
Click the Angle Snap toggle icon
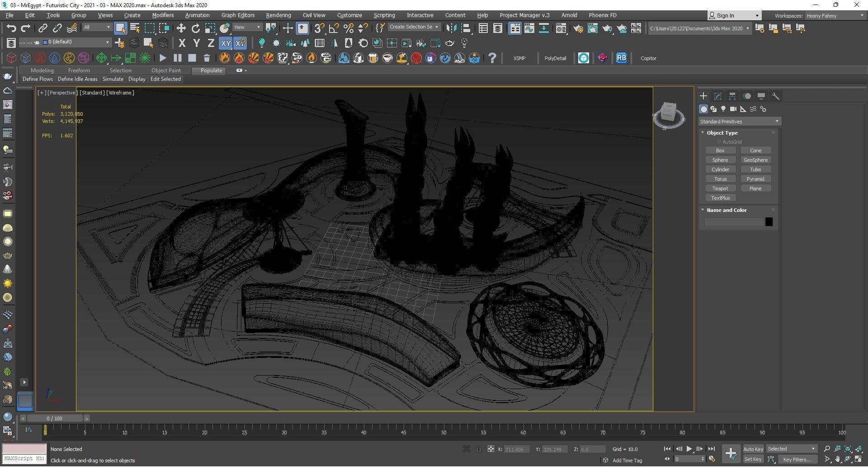334,28
